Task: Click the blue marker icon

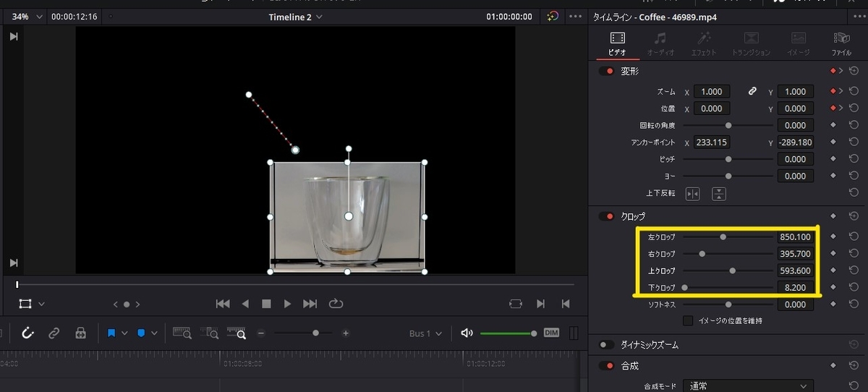Action: (142, 333)
